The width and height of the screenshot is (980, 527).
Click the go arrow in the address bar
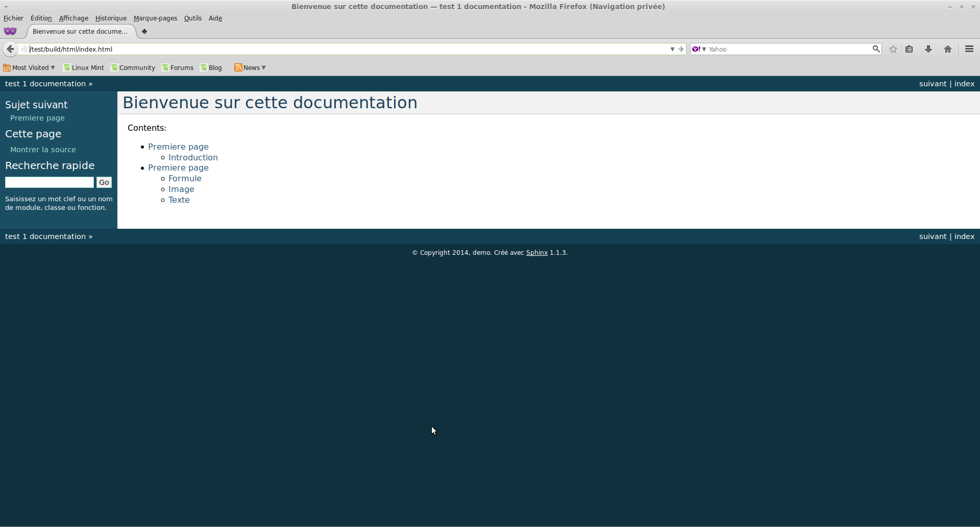click(x=681, y=49)
